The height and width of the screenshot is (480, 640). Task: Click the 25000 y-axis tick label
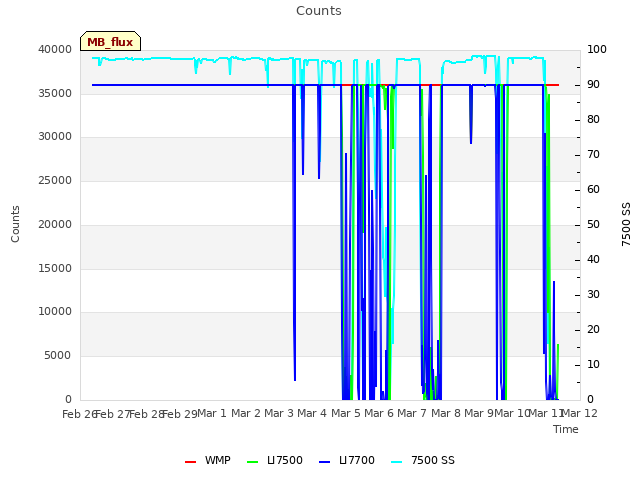(x=55, y=180)
